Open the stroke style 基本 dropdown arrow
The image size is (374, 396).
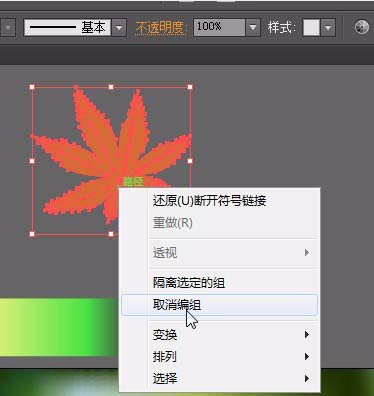tap(119, 27)
